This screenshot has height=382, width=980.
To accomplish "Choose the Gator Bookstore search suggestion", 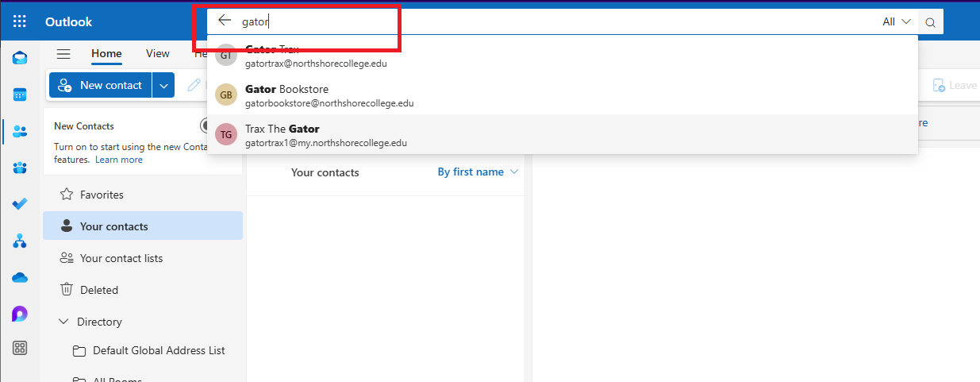I will point(563,95).
